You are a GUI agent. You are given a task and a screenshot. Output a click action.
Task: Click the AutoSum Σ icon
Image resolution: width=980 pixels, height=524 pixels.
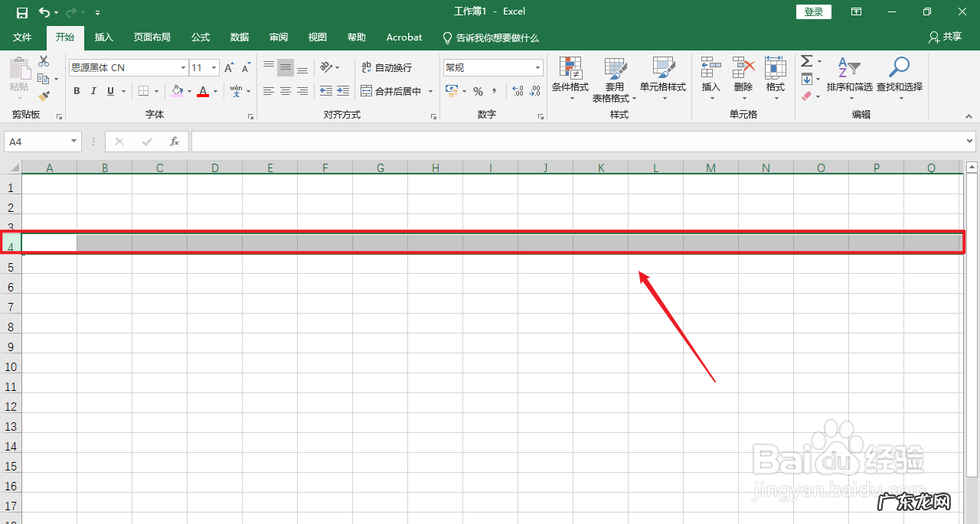coord(806,61)
